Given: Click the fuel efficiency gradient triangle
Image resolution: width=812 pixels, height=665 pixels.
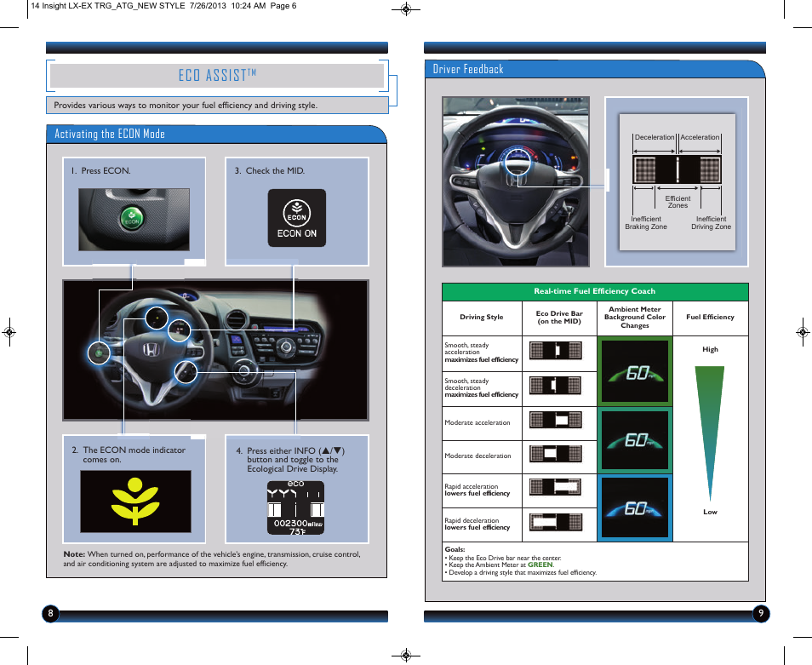Looking at the screenshot, I should pyautogui.click(x=710, y=433).
